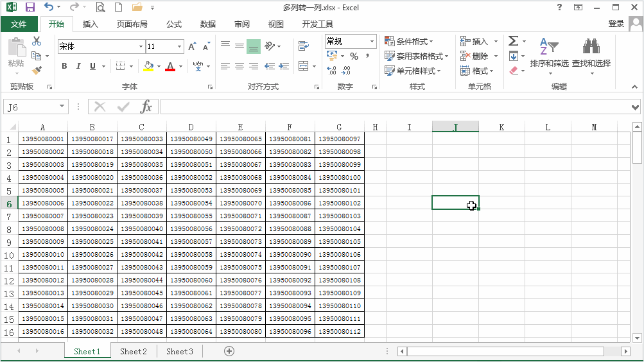
Task: Copy the selected cells
Action: coord(37,56)
